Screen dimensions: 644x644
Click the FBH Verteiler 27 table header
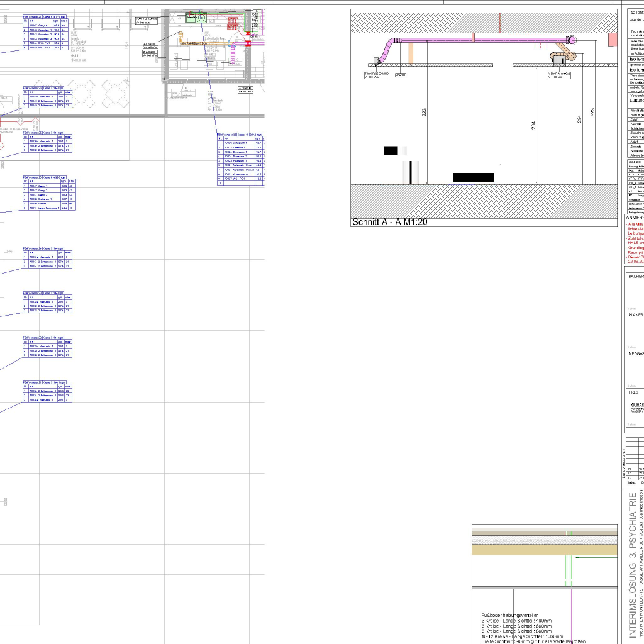click(45, 17)
